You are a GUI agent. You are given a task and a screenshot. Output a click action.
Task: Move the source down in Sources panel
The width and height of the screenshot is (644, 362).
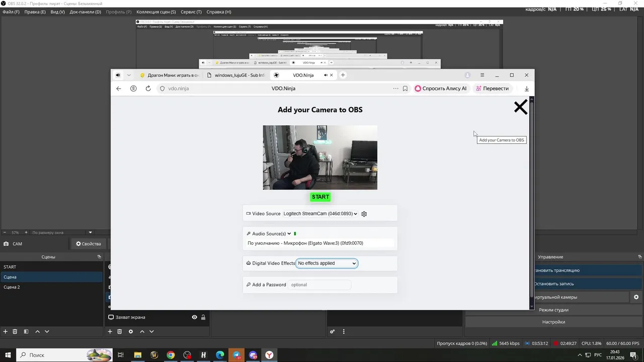(x=151, y=332)
